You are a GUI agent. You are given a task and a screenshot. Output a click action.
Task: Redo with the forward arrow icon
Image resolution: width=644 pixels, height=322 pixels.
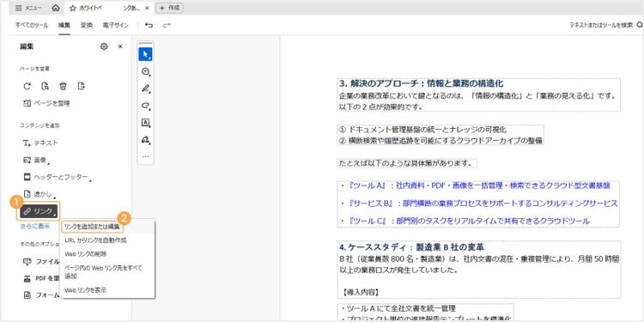tap(167, 25)
